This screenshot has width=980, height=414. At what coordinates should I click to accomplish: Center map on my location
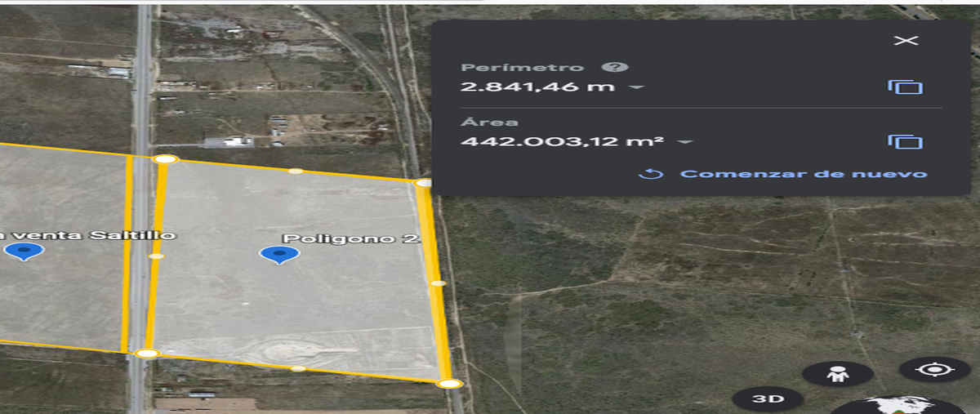[933, 369]
